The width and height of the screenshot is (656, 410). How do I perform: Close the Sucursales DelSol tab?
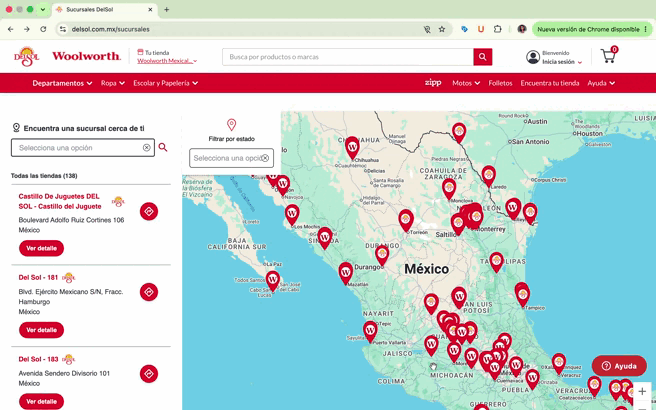point(150,9)
